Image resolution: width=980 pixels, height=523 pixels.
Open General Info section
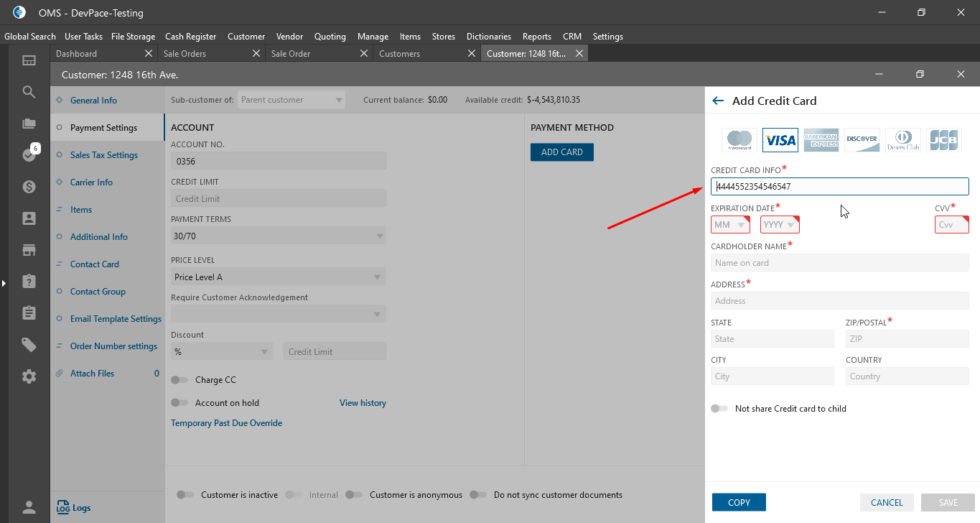(x=93, y=101)
